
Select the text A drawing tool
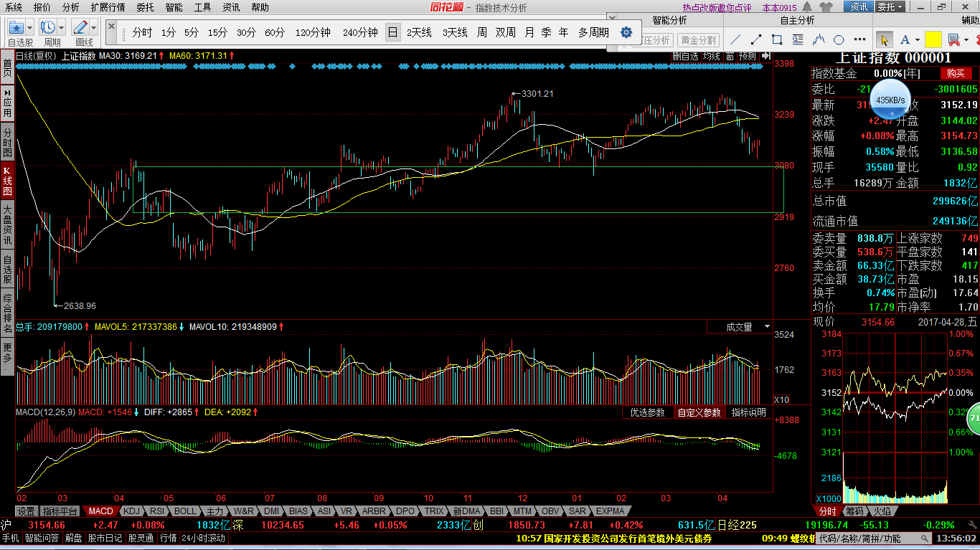point(905,39)
